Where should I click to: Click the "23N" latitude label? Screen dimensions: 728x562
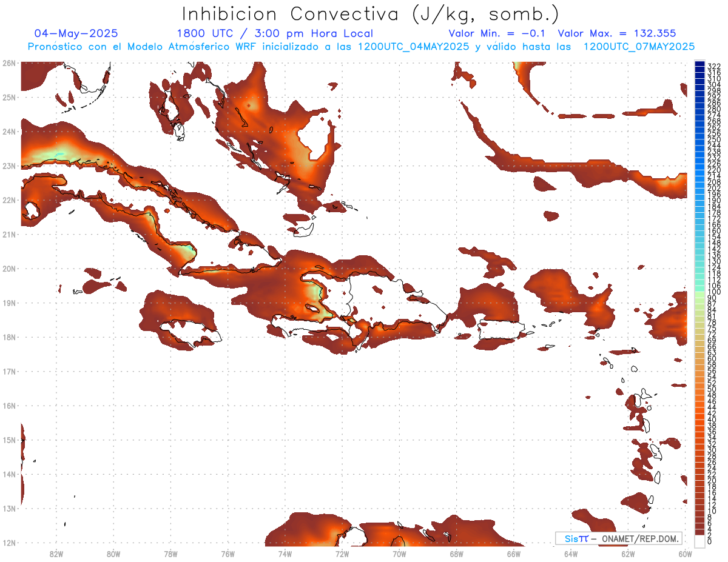coord(9,166)
